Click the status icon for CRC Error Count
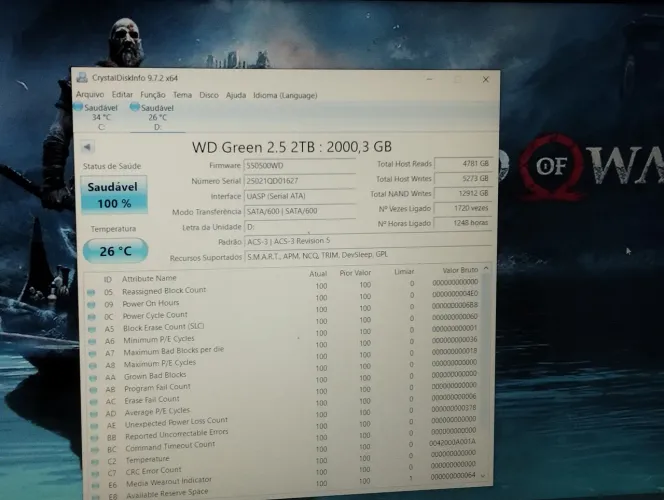The width and height of the screenshot is (664, 500). [x=95, y=474]
